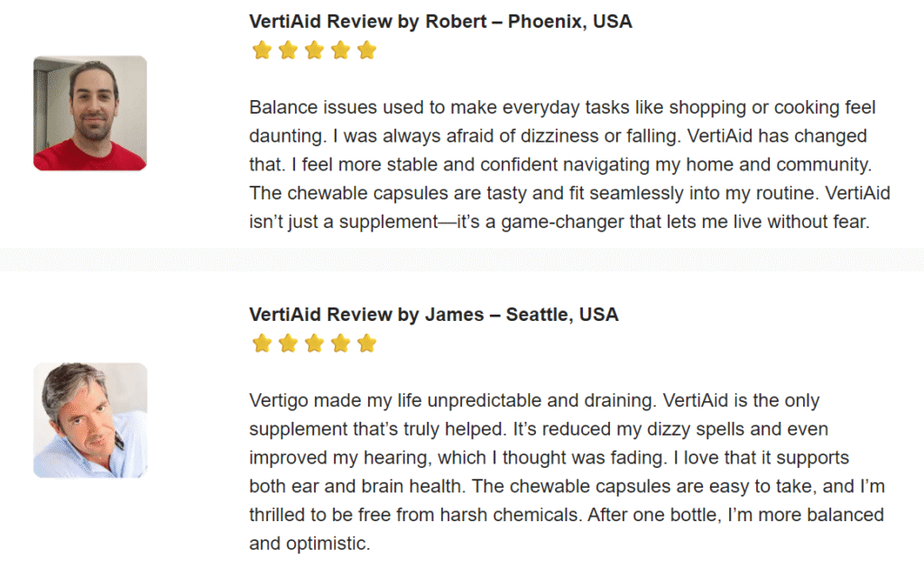Click fifth star in James's rating

366,344
